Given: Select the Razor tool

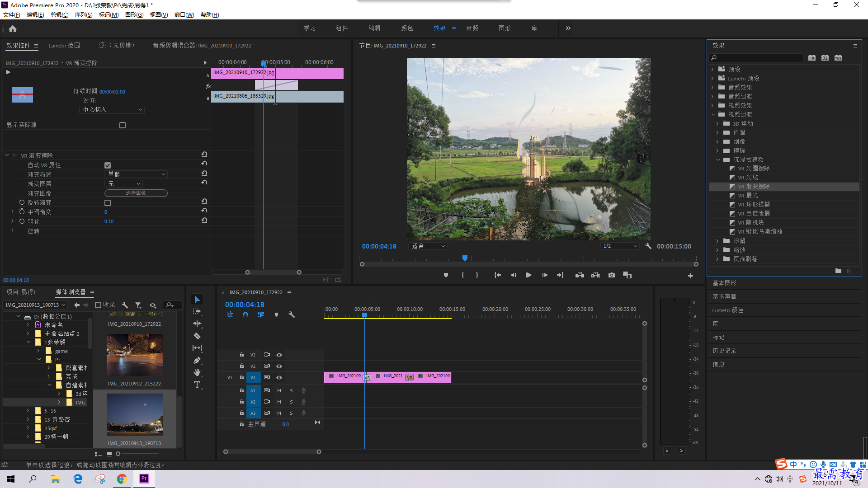Looking at the screenshot, I should click(x=197, y=336).
